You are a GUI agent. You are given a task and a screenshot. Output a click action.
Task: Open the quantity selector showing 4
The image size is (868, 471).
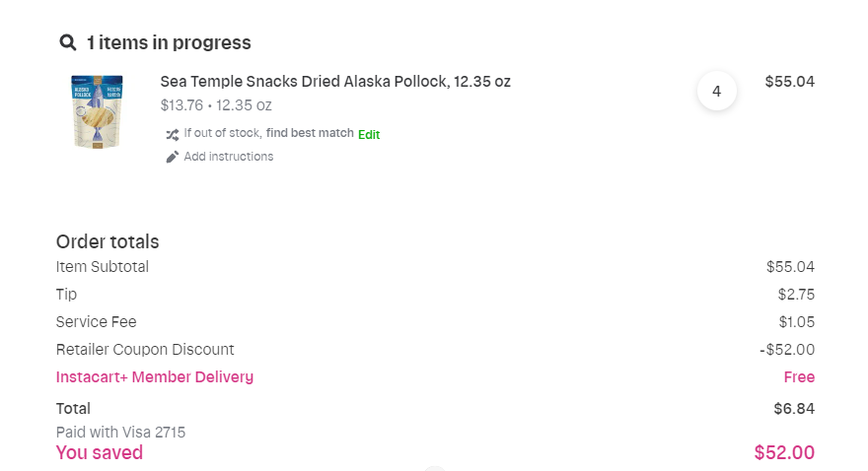tap(716, 92)
